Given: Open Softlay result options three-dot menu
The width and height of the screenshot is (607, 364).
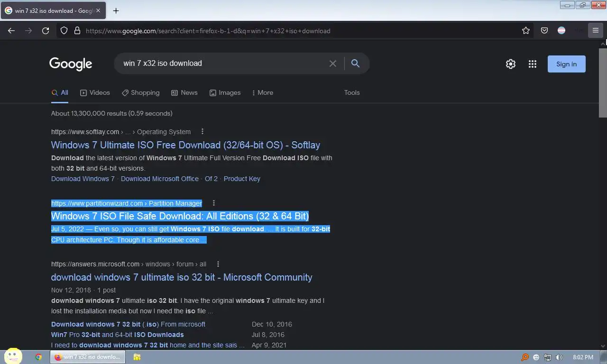Looking at the screenshot, I should [202, 131].
